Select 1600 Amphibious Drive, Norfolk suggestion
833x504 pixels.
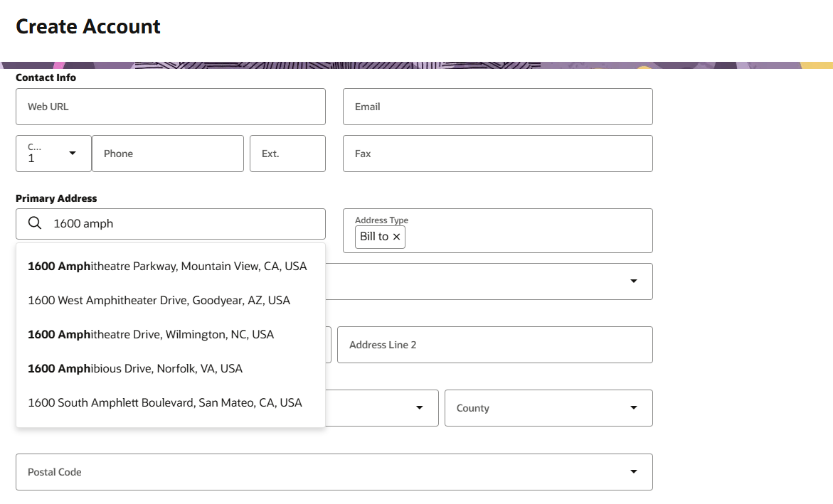click(x=171, y=368)
